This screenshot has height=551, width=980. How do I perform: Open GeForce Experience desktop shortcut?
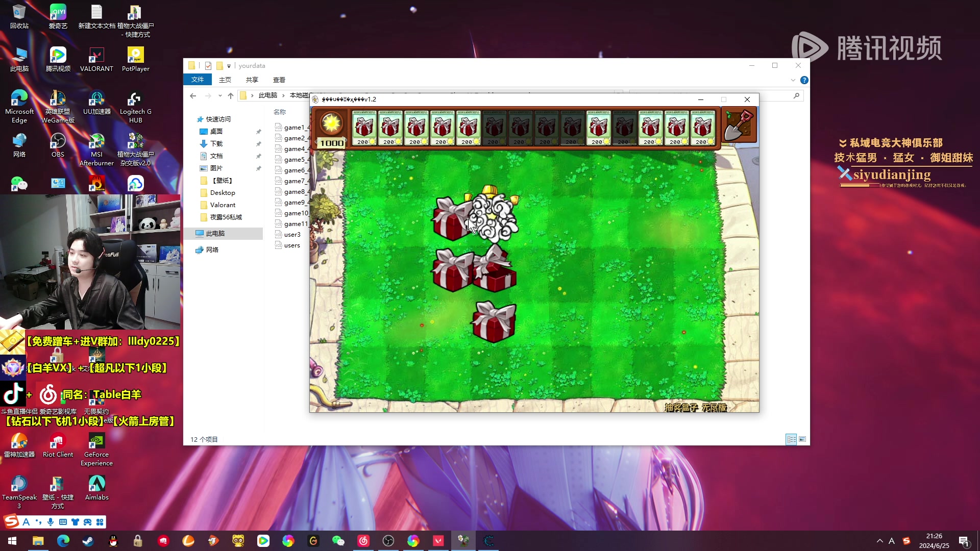pos(96,449)
